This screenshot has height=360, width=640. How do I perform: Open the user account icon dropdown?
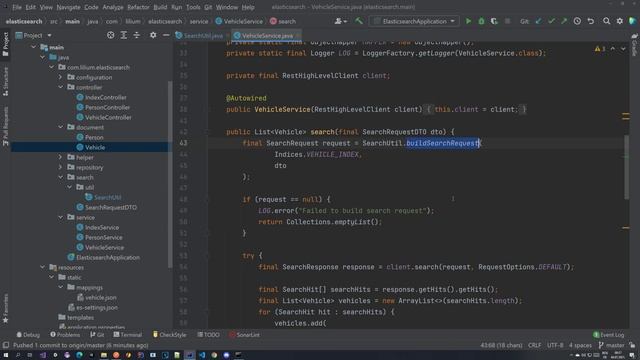[340, 21]
